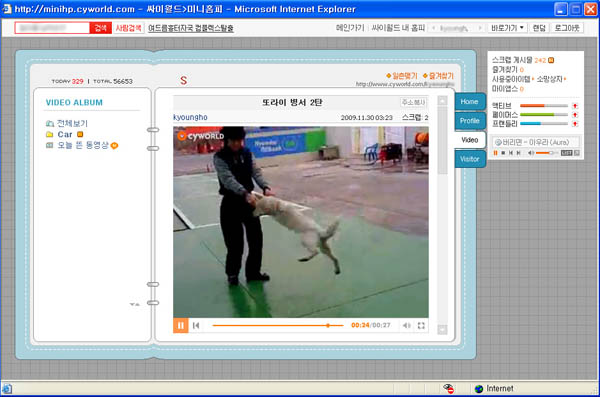600x397 pixels.
Task: Open the music player LIST button
Action: (x=567, y=153)
